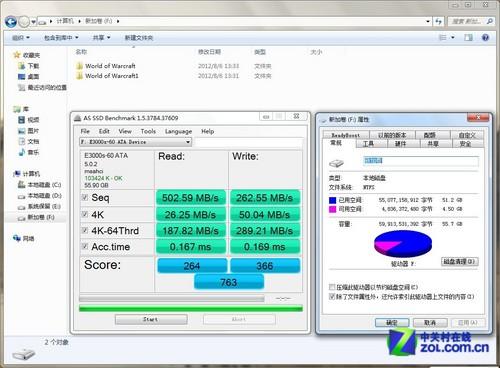Open the Edit menu in AS SSD Benchmark

click(x=104, y=131)
